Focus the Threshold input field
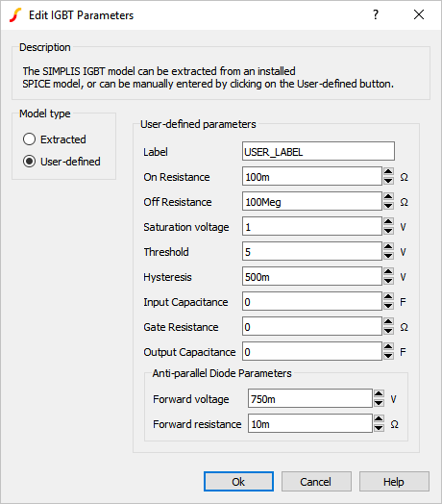Image resolution: width=442 pixels, height=504 pixels. (312, 251)
